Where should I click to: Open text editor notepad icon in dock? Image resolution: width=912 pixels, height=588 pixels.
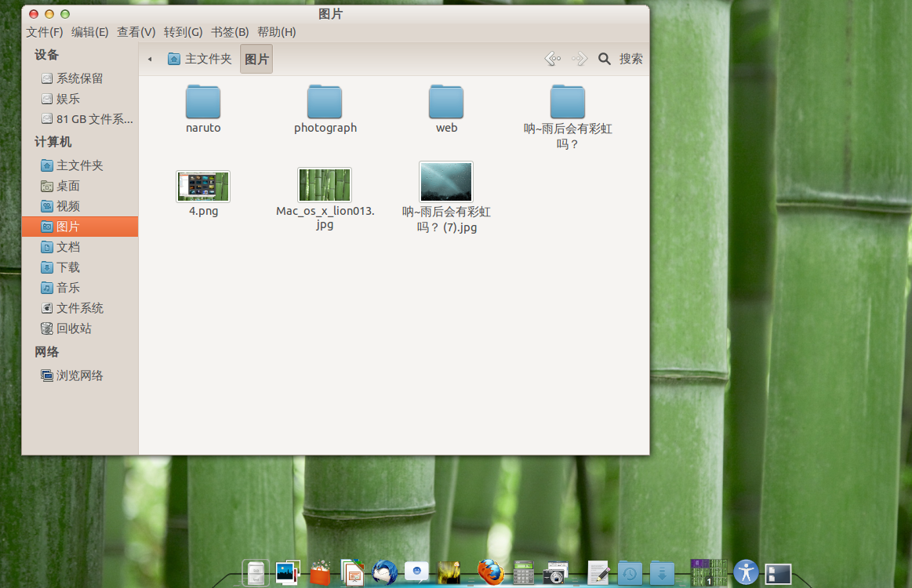click(598, 573)
